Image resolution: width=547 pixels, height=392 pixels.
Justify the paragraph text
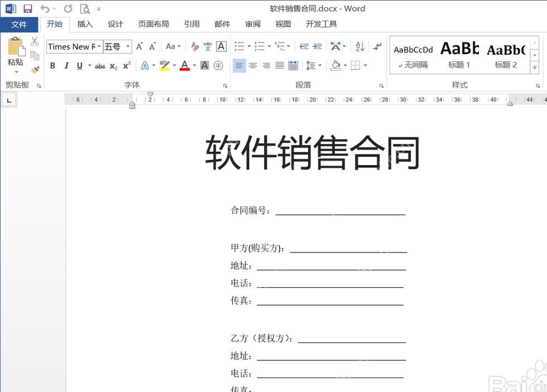tap(280, 65)
